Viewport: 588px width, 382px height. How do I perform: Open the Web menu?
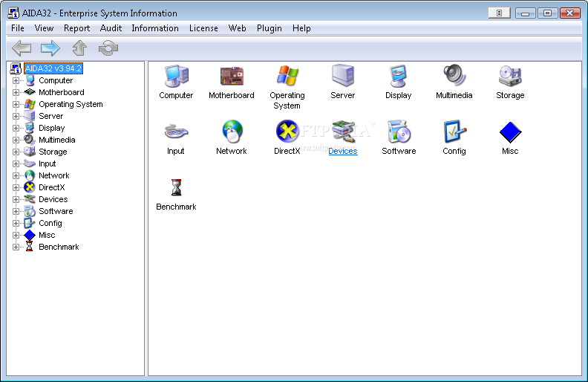pyautogui.click(x=237, y=28)
